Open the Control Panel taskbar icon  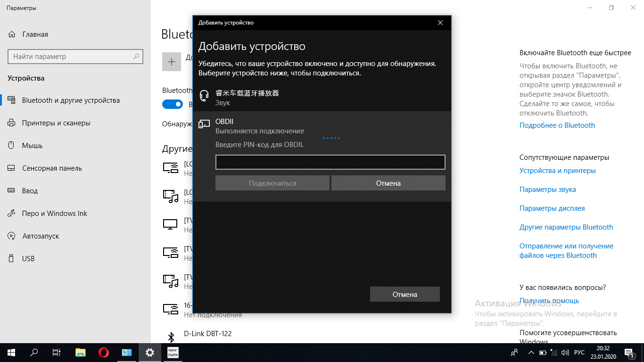coord(127,352)
